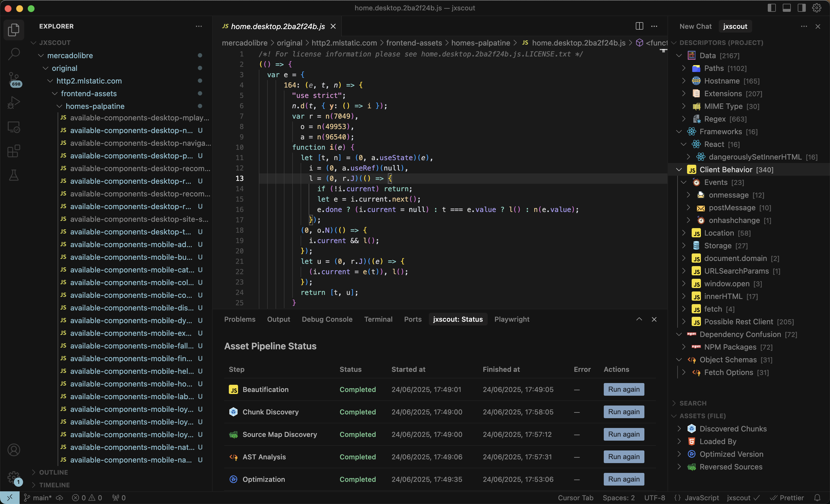Click the editor minimap scroll indicator
The height and width of the screenshot is (504, 830).
click(663, 50)
